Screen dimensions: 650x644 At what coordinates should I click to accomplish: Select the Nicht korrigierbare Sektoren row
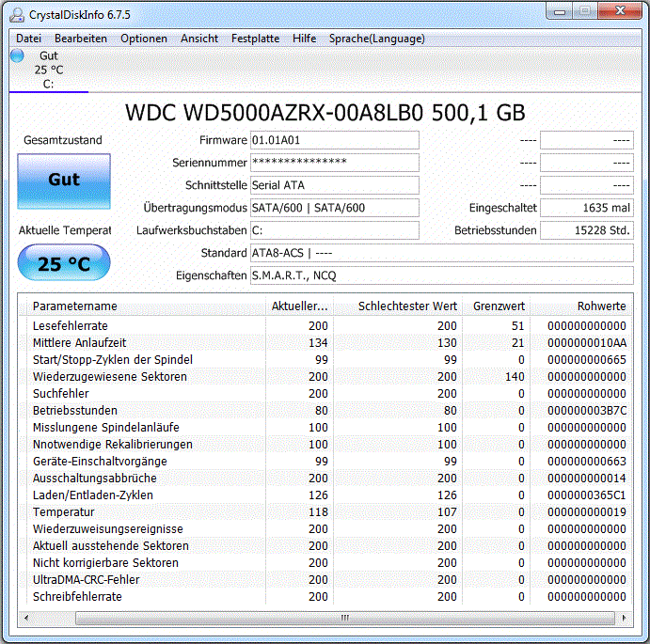click(x=325, y=563)
